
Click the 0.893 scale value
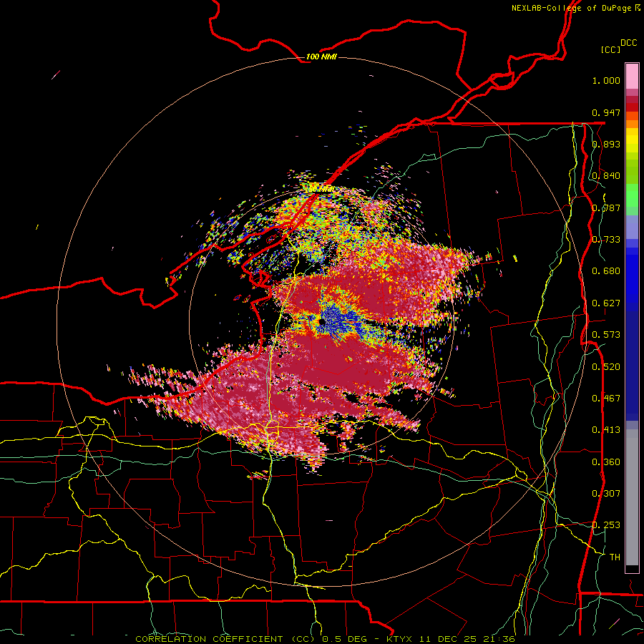tap(606, 144)
